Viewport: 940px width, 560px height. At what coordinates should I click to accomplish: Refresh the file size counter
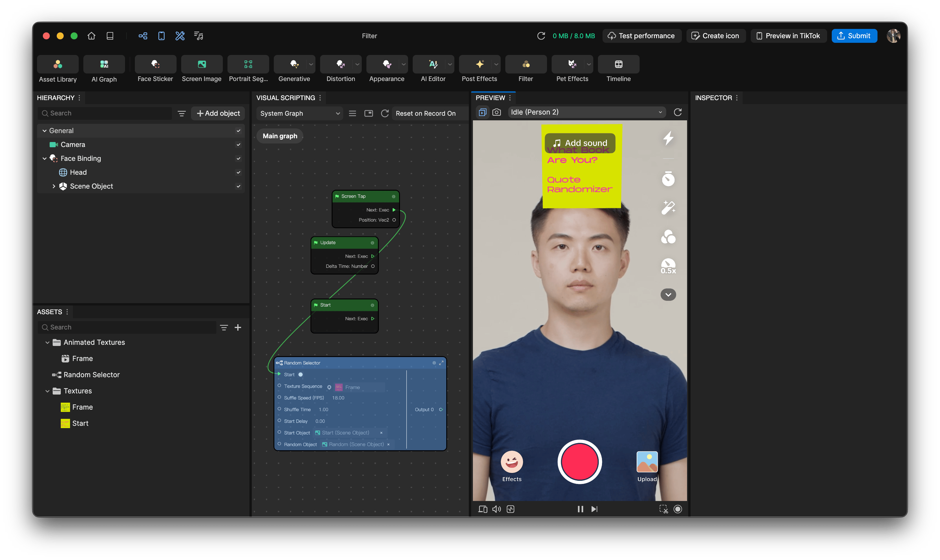click(x=541, y=36)
